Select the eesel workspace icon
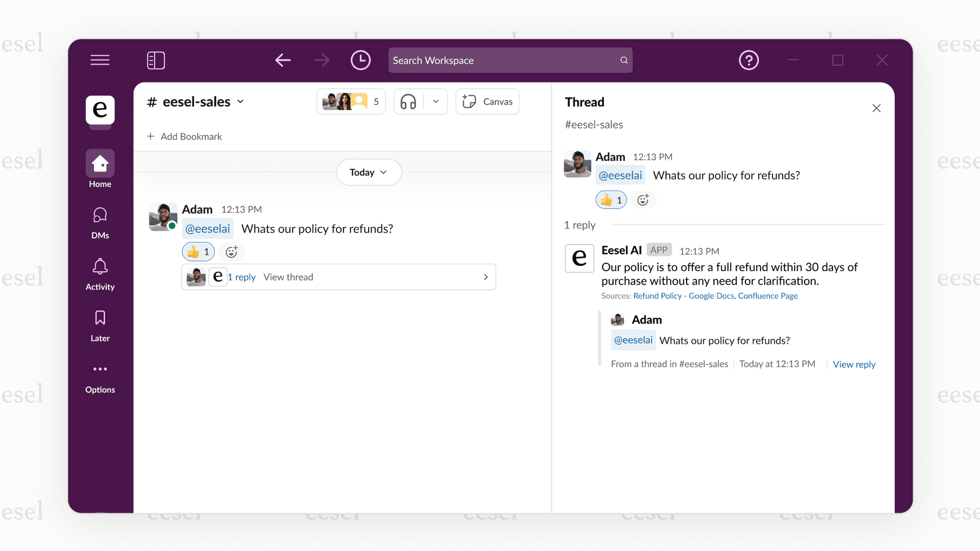Screen dimensions: 980x551 click(x=100, y=112)
